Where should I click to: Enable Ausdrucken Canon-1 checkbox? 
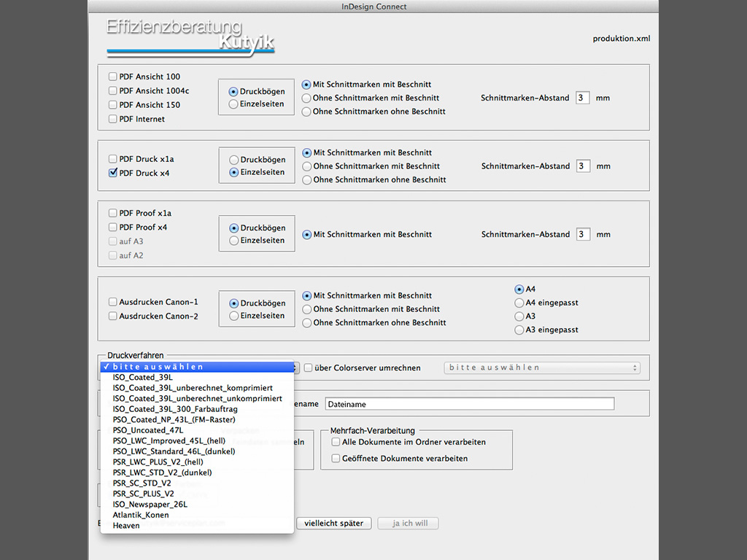(112, 302)
